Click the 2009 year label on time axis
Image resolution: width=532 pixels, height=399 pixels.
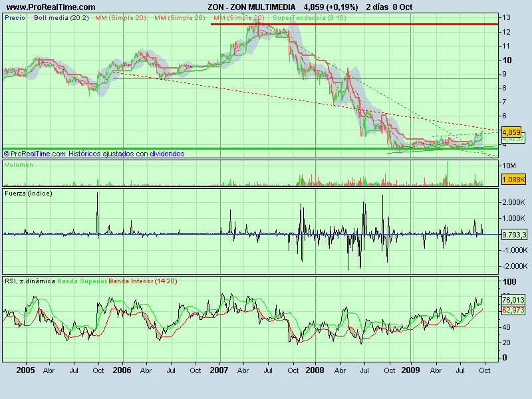point(410,370)
